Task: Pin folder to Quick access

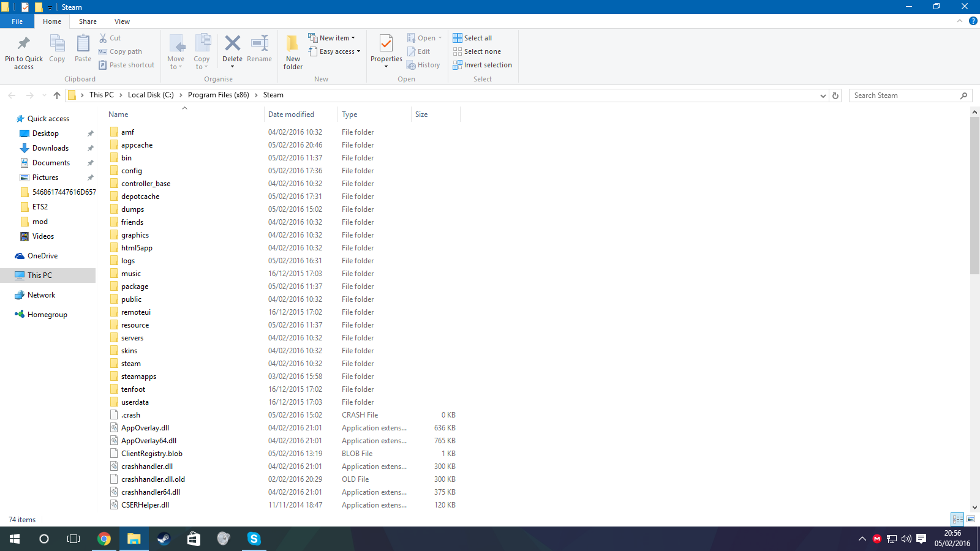Action: pos(24,52)
